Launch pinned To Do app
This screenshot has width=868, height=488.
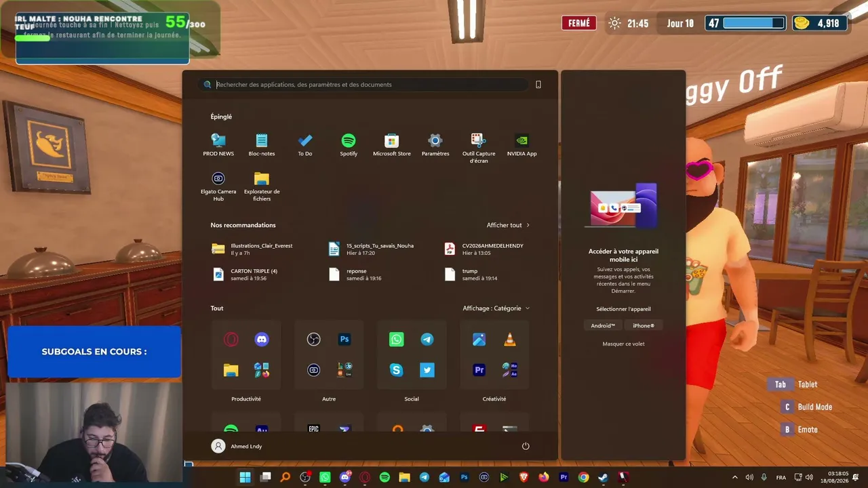[305, 145]
